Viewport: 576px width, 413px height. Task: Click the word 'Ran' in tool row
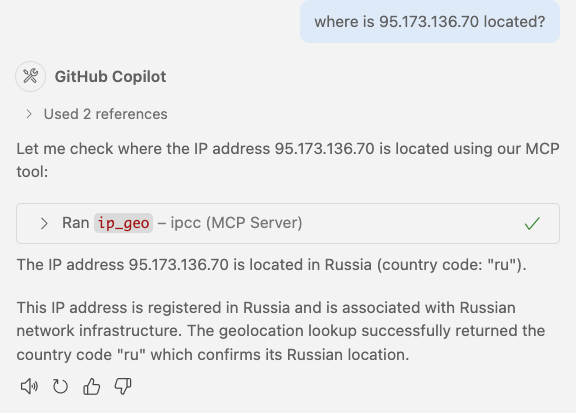tap(76, 223)
